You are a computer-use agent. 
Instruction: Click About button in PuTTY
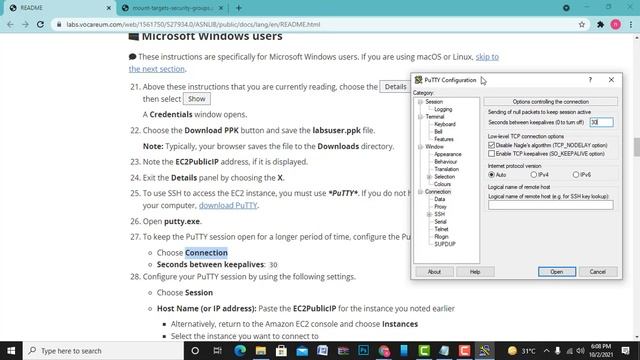[434, 272]
